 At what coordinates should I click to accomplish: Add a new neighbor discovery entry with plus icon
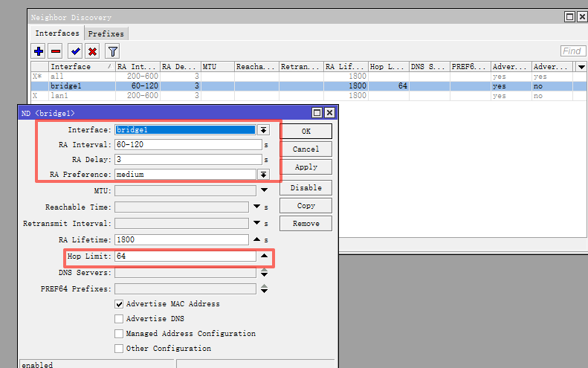(x=38, y=51)
